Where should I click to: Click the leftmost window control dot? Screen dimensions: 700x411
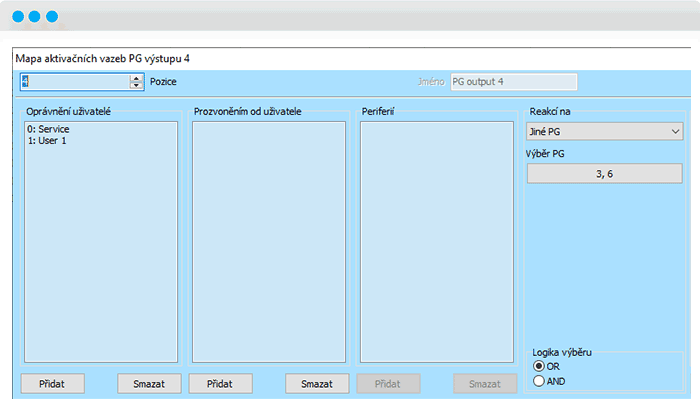[20, 17]
